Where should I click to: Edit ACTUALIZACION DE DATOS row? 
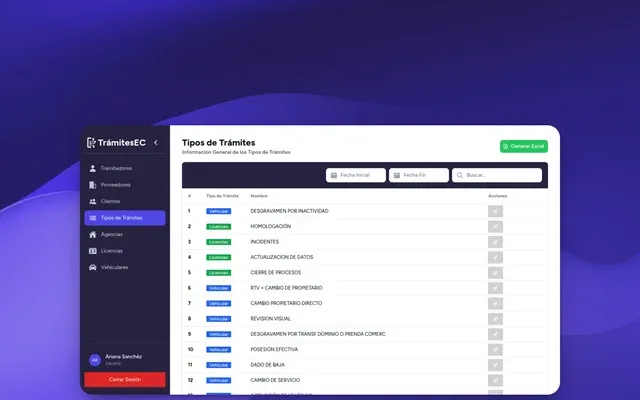click(495, 257)
